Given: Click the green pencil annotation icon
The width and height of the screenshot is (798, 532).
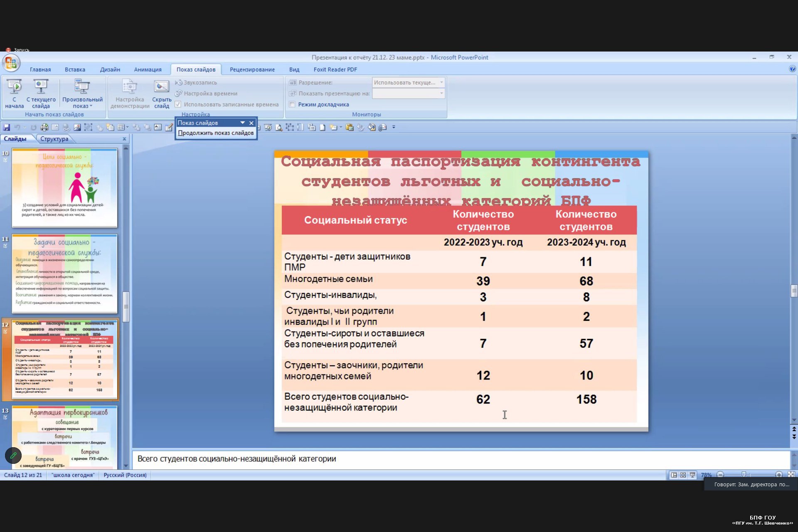Looking at the screenshot, I should (13, 456).
